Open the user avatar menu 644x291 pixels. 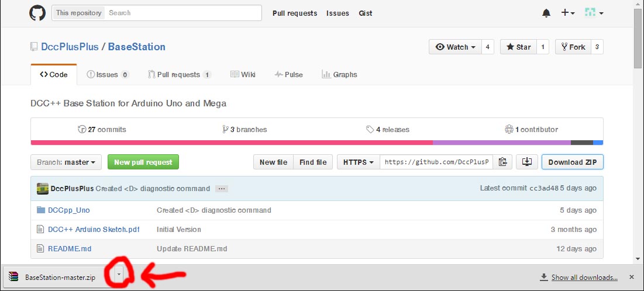click(594, 13)
